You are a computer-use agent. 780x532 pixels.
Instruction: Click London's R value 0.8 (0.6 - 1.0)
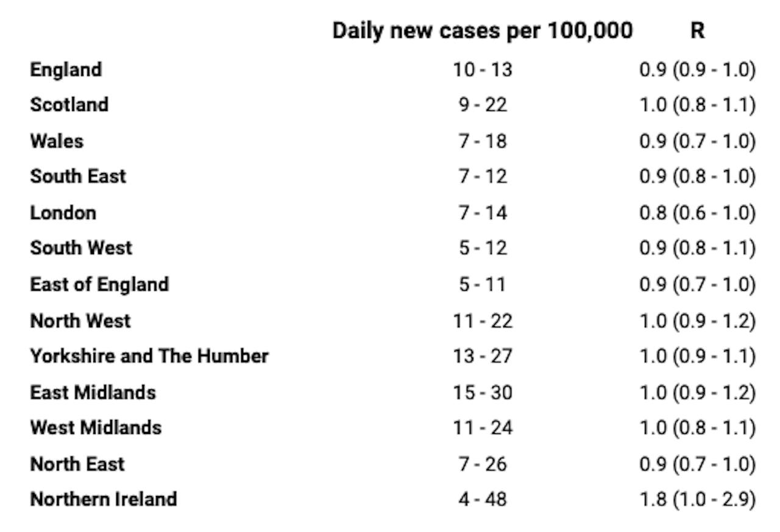coord(697,213)
